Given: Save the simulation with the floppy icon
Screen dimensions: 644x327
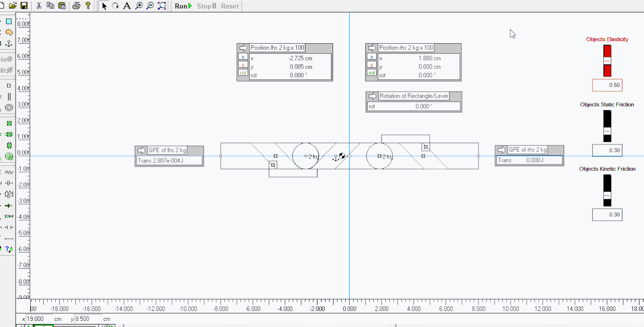Looking at the screenshot, I should (x=24, y=6).
